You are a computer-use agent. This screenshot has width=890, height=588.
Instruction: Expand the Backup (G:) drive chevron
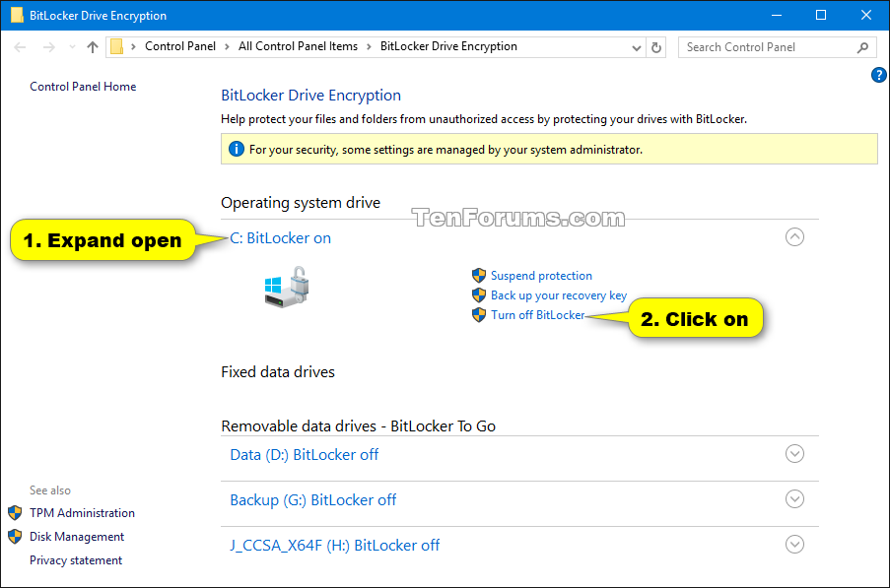point(794,499)
